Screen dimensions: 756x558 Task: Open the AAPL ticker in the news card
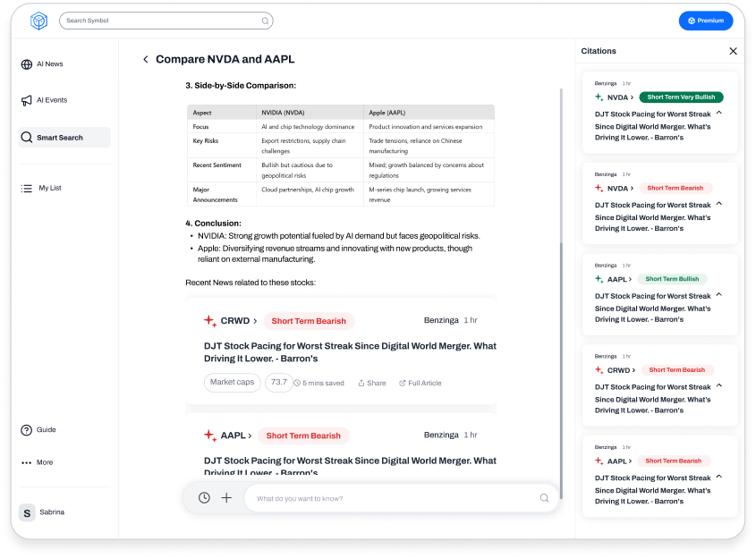(236, 435)
